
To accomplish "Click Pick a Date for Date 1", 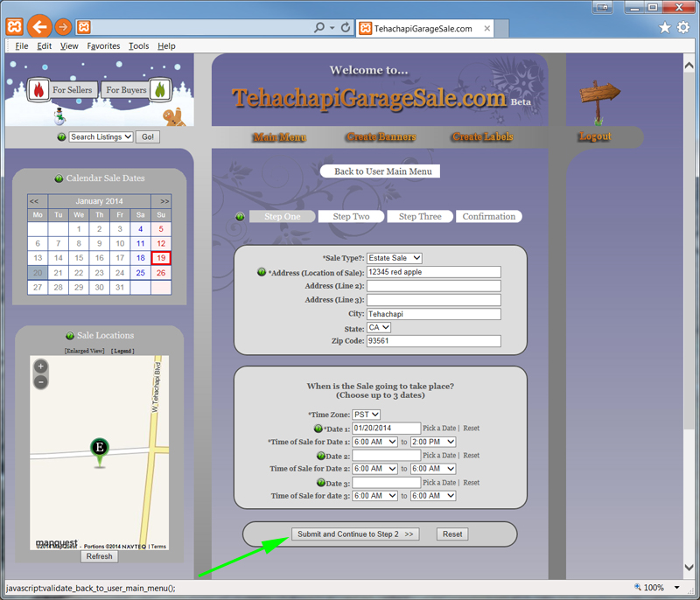I will pos(439,429).
